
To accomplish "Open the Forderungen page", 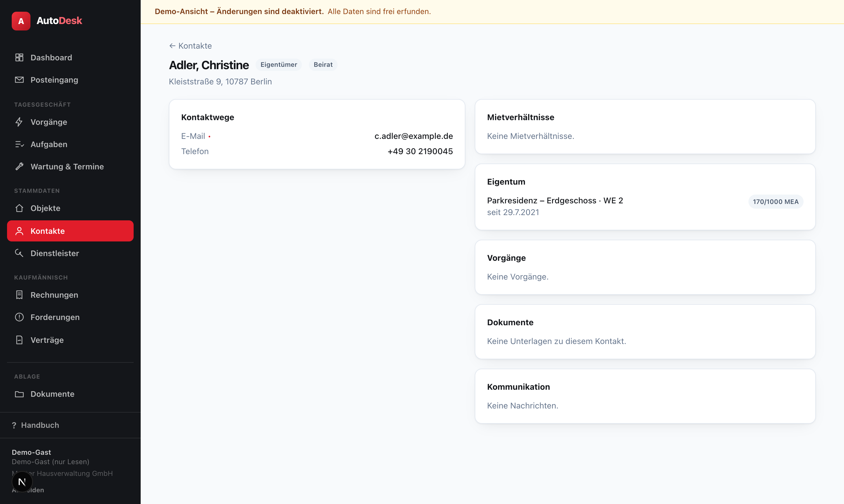I will pos(70,317).
